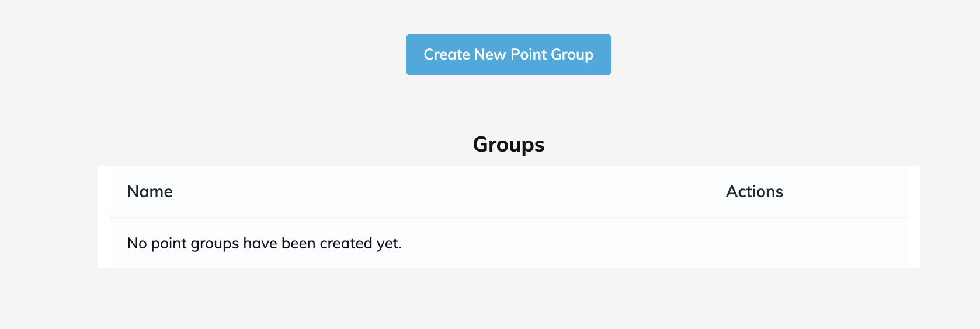Viewport: 980px width, 329px height.
Task: Select the placeholder row in Groups table
Action: pyautogui.click(x=264, y=243)
